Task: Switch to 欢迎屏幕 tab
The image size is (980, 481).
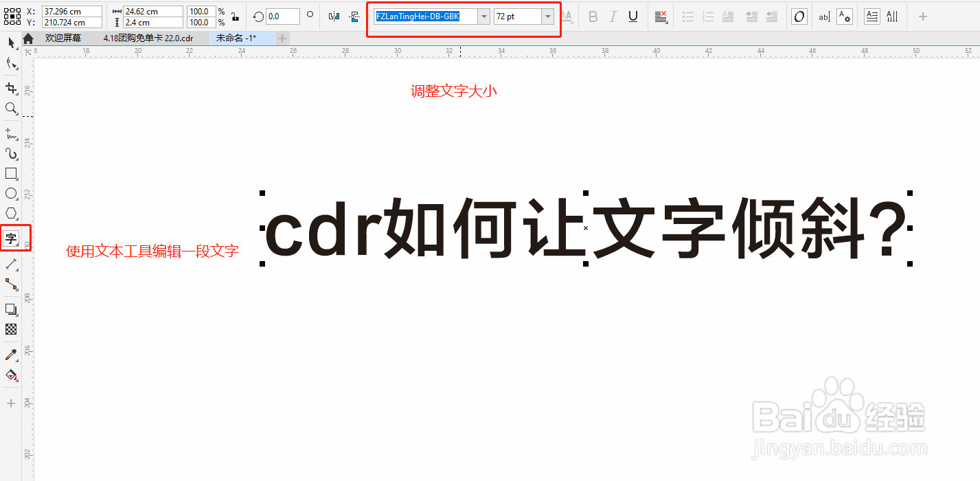Action: [x=63, y=38]
